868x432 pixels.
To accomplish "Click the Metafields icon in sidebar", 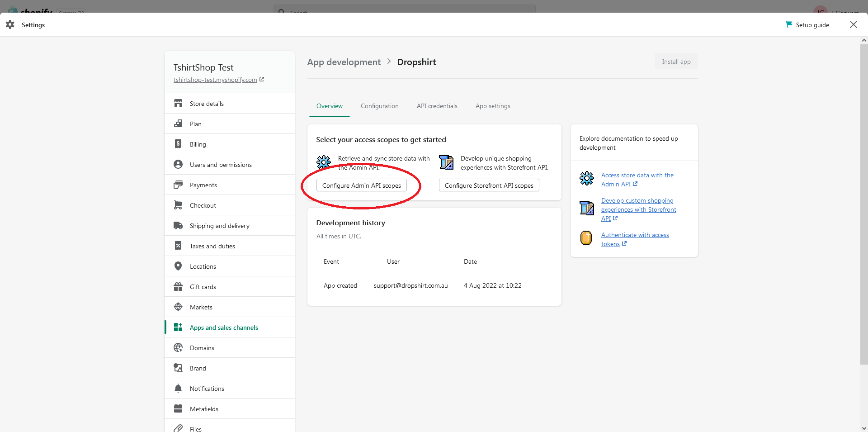I will 178,409.
